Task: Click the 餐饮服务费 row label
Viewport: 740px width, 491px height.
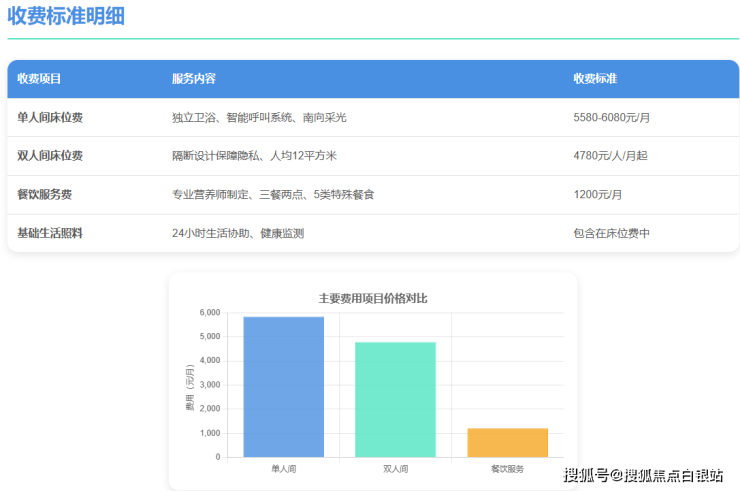Action: coord(44,195)
